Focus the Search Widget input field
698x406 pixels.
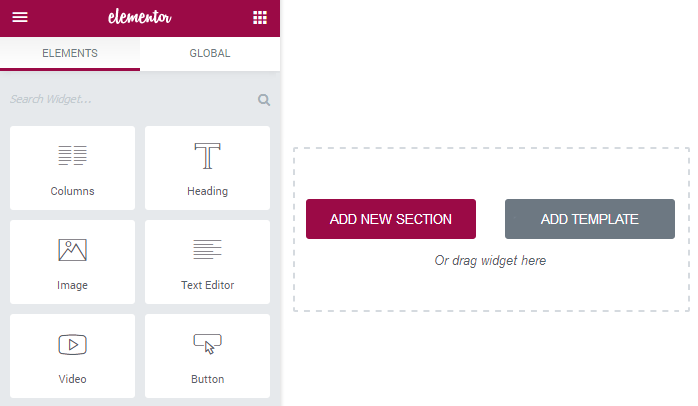point(132,99)
